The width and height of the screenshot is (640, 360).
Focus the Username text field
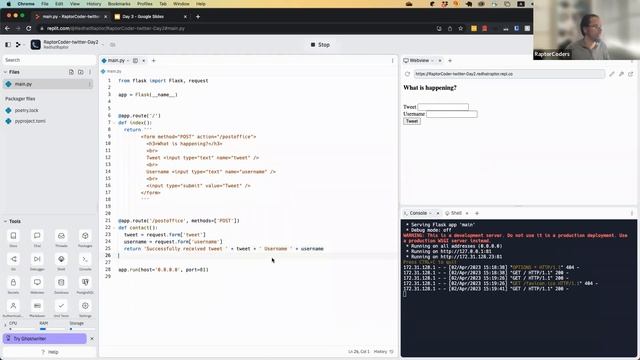coord(452,114)
